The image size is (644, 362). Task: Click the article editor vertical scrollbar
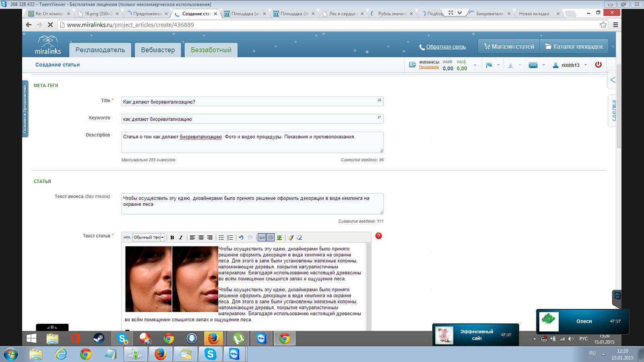368,286
